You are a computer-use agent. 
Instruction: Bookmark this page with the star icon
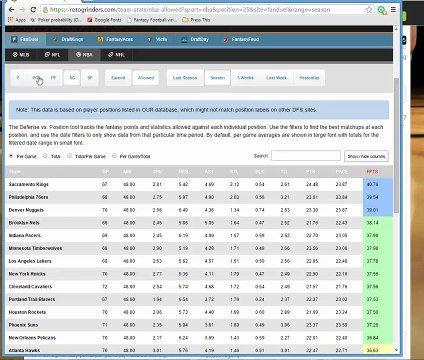(x=369, y=10)
